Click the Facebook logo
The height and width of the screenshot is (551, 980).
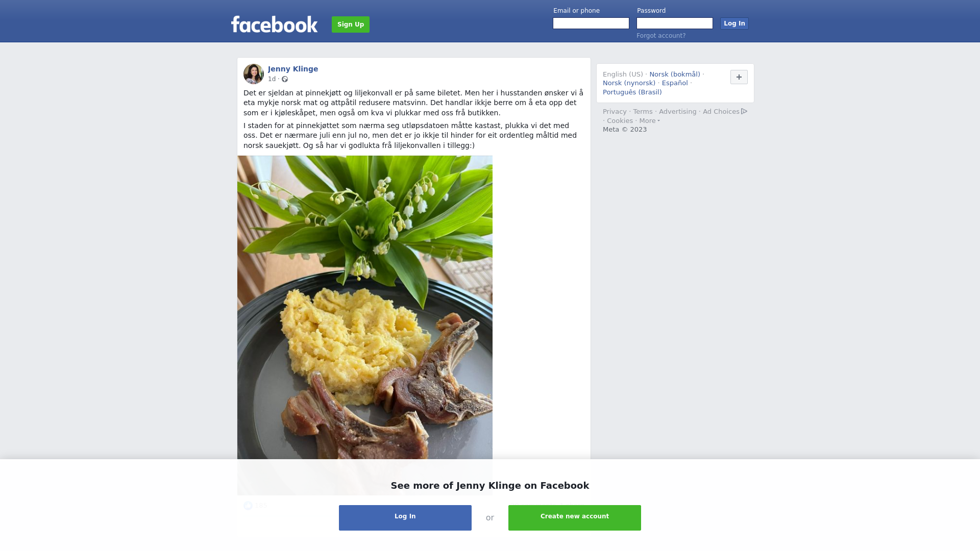pos(274,24)
